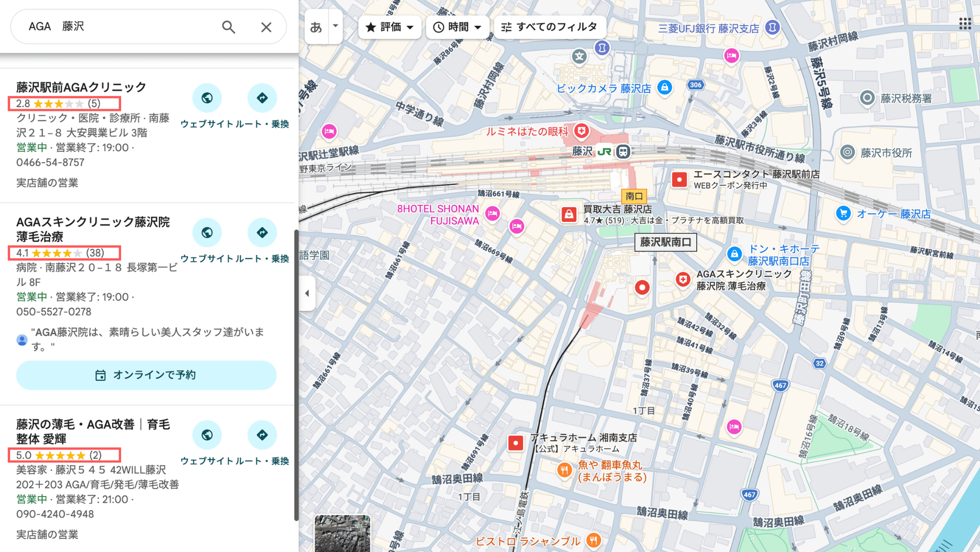This screenshot has height=552, width=980.
Task: Click the satellite layer thumbnail
Action: click(342, 533)
